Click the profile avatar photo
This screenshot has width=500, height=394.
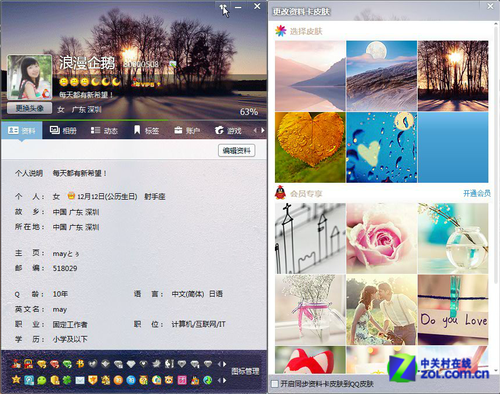point(30,77)
